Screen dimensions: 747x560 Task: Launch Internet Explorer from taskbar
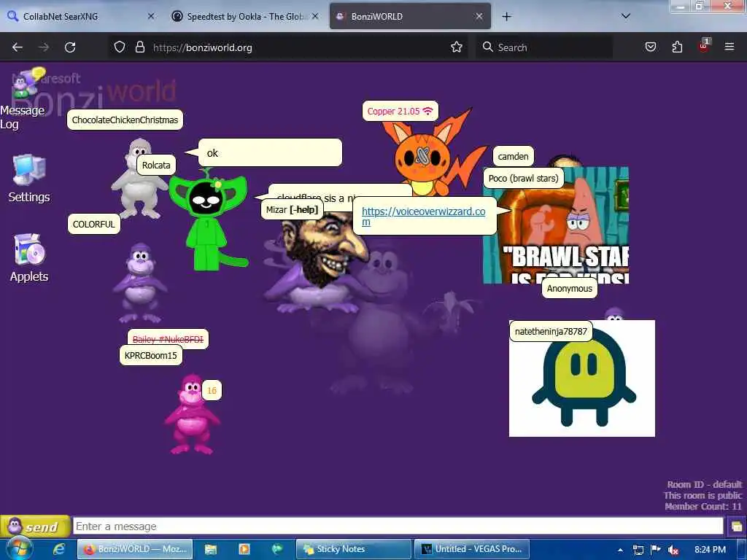pyautogui.click(x=59, y=549)
